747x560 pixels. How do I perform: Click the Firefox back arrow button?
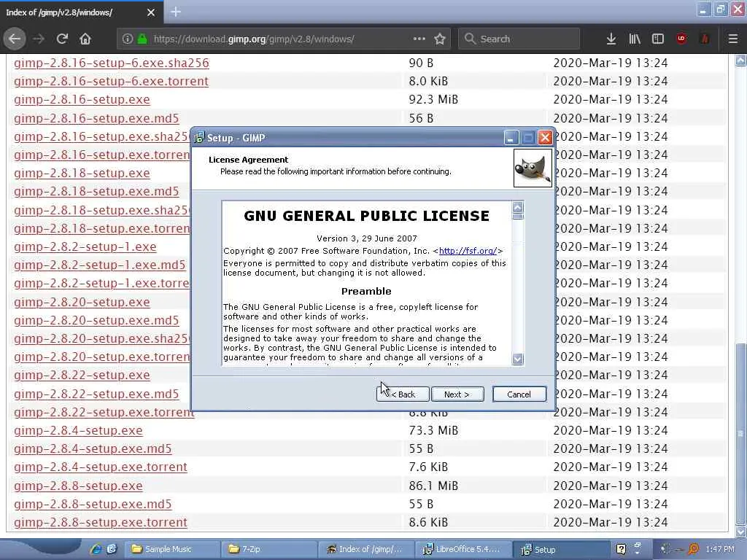pos(15,39)
